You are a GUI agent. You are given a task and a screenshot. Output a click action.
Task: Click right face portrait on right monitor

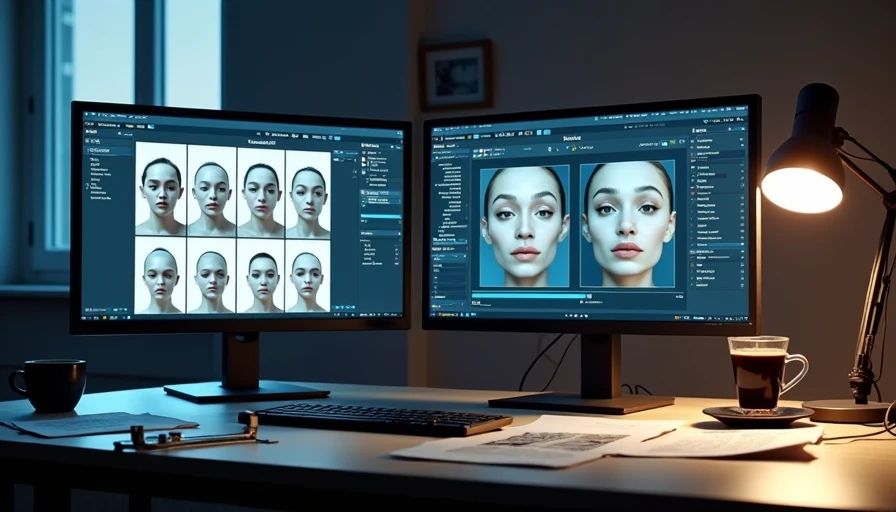[627, 223]
